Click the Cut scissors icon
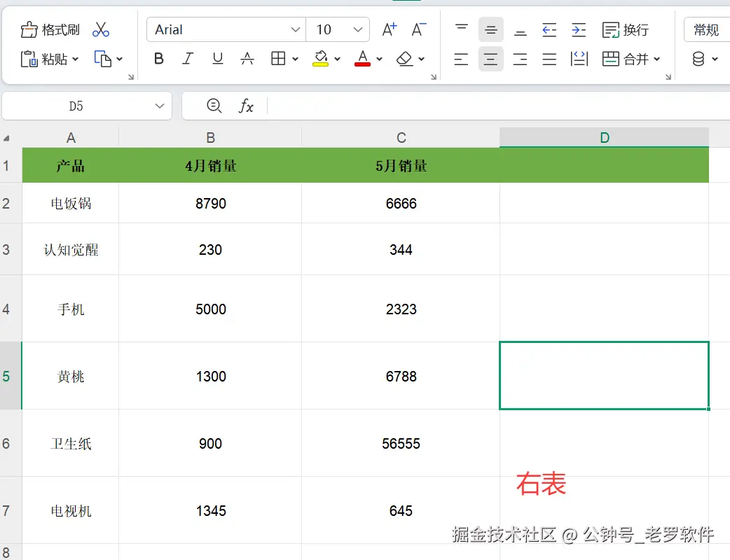Image resolution: width=730 pixels, height=560 pixels. pyautogui.click(x=101, y=30)
